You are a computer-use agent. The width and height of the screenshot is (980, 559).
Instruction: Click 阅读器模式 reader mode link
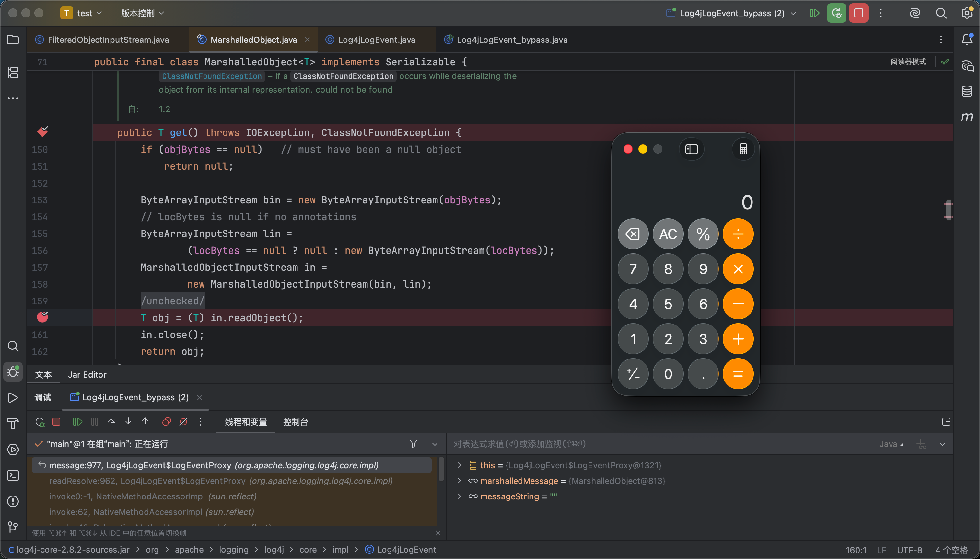tap(908, 62)
